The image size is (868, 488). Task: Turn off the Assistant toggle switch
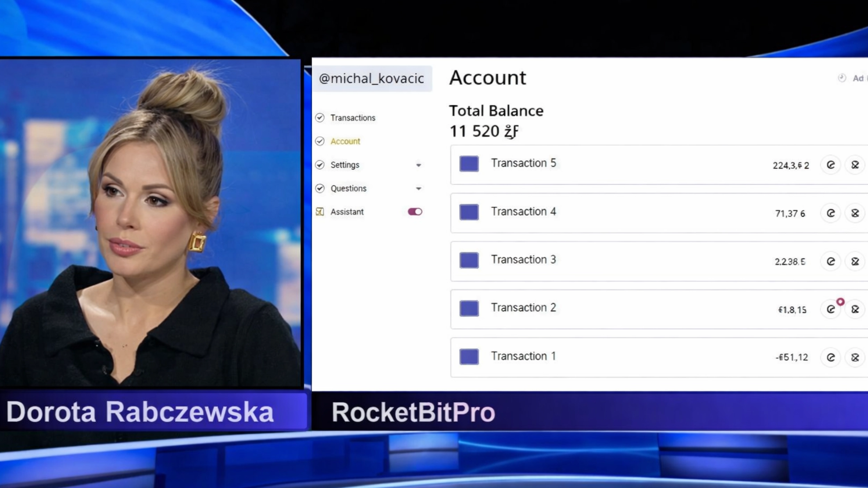(x=415, y=212)
